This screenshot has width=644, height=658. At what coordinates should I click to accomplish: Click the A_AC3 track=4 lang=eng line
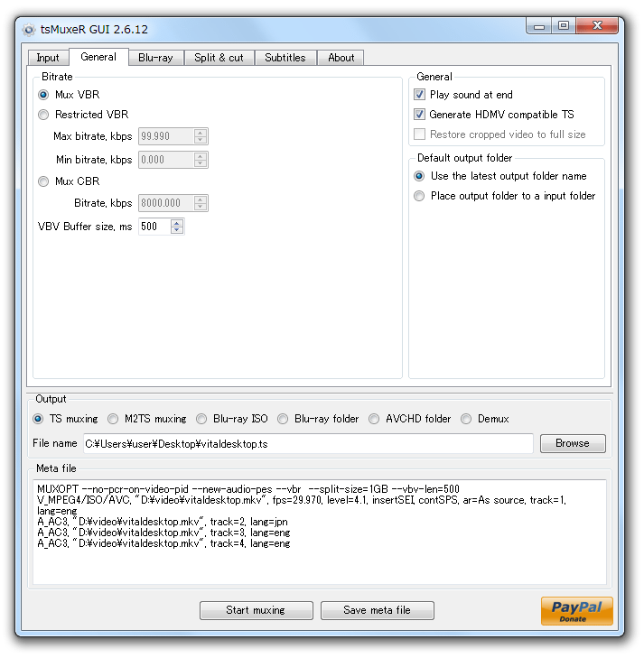click(163, 544)
